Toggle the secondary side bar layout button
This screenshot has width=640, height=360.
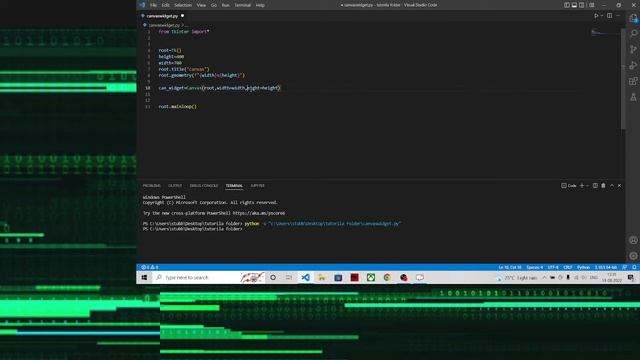coord(582,5)
